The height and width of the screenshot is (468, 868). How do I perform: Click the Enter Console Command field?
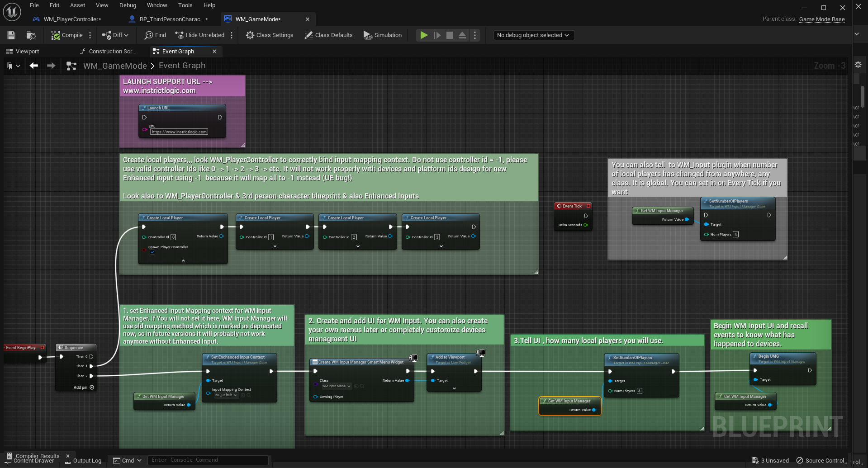208,460
